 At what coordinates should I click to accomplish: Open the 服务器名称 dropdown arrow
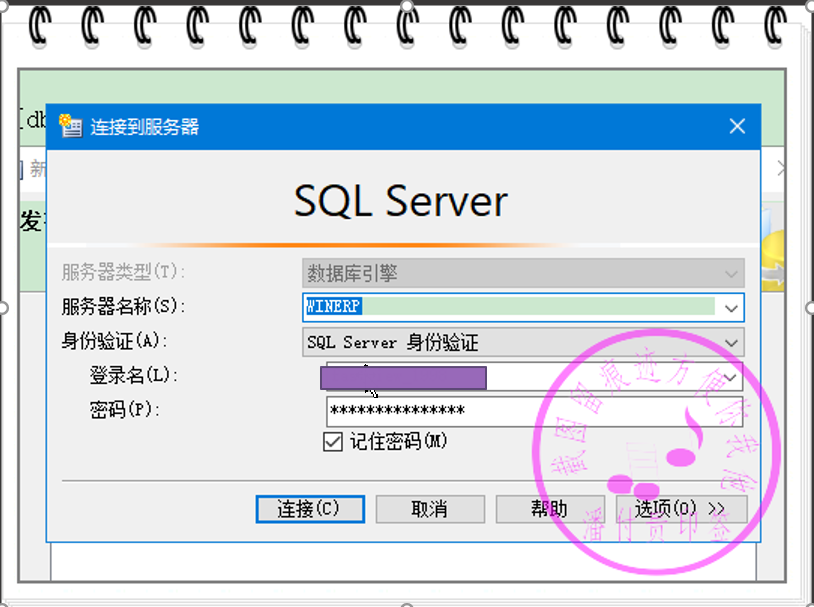click(x=731, y=308)
